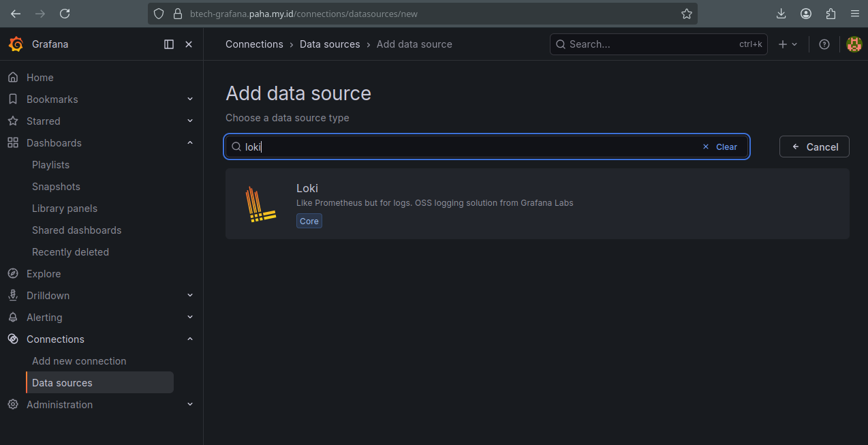This screenshot has height=445, width=868.
Task: Click the browser forward arrow
Action: [40, 14]
